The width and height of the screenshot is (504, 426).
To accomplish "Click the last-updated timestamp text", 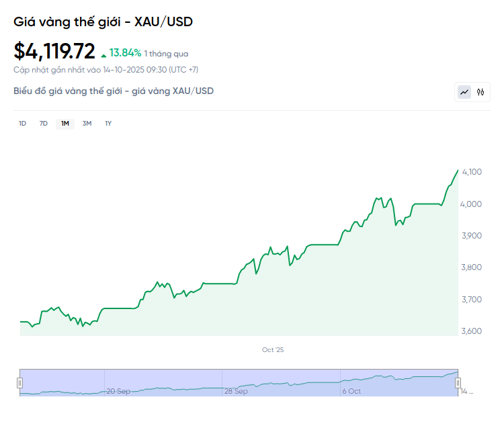I will 106,69.
